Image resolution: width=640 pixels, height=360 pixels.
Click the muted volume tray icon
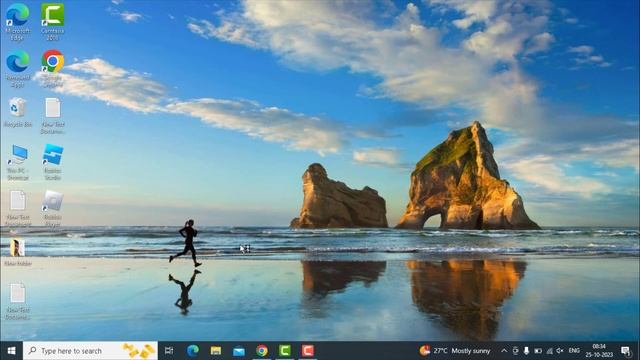(x=560, y=351)
